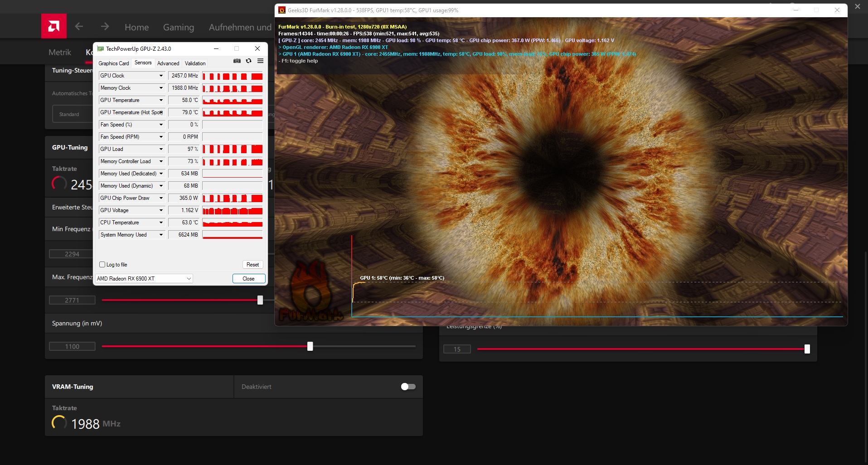Image resolution: width=868 pixels, height=465 pixels.
Task: Open the GPU Temperature sensor dropdown
Action: coord(161,100)
